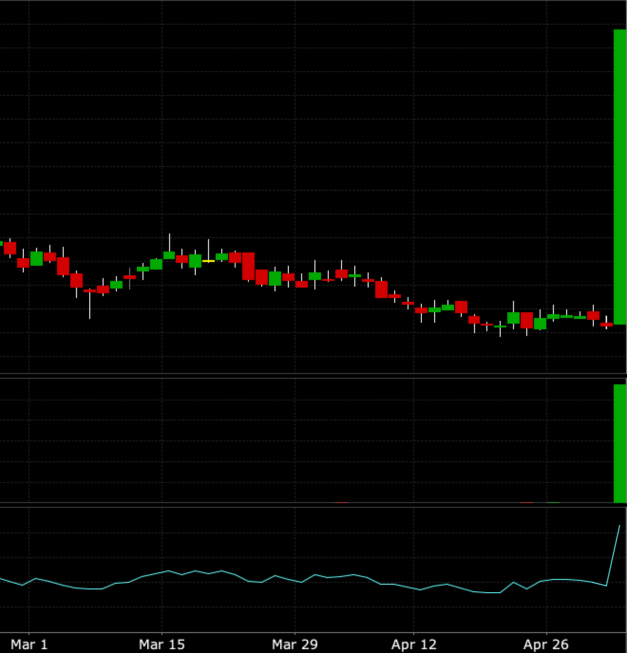Click the cyan indicator line above Mar 15
This screenshot has height=653, width=627.
pos(161,573)
